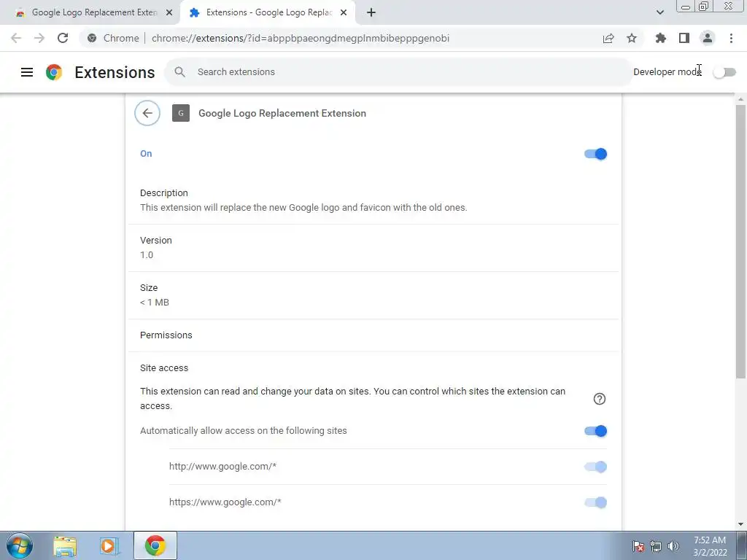Focus the Search extensions field
Image resolution: width=747 pixels, height=560 pixels.
(398, 72)
